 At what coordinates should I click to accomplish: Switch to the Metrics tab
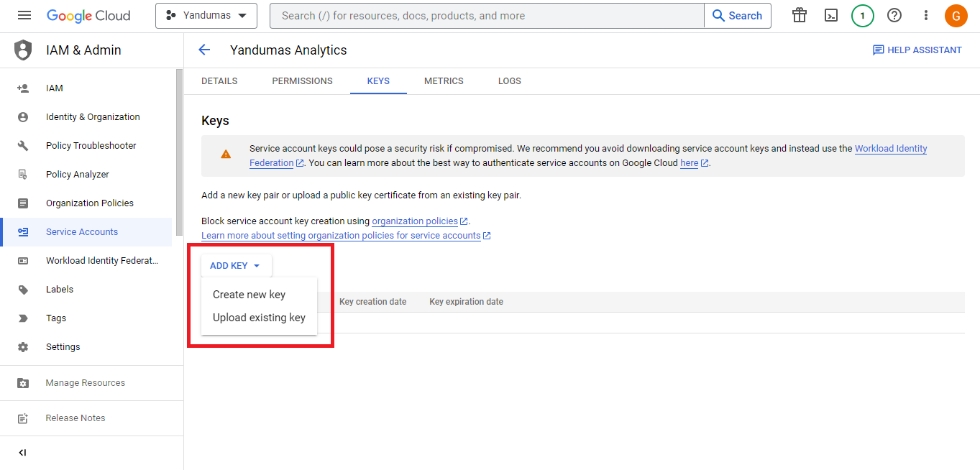(444, 81)
